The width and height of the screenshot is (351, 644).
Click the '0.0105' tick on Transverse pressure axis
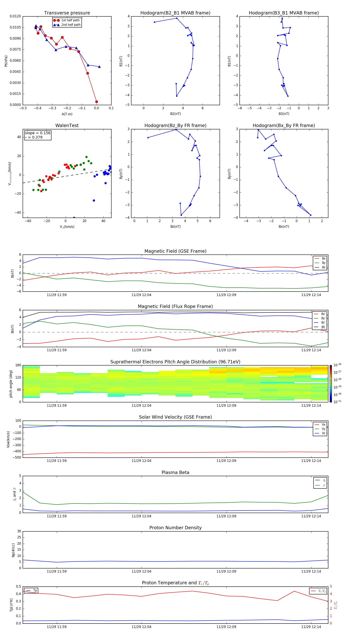click(x=15, y=27)
